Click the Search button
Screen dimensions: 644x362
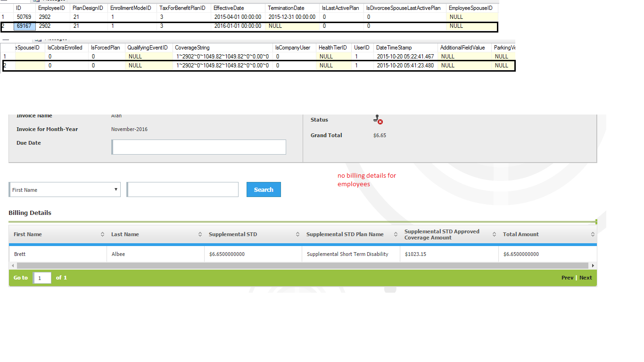click(263, 189)
